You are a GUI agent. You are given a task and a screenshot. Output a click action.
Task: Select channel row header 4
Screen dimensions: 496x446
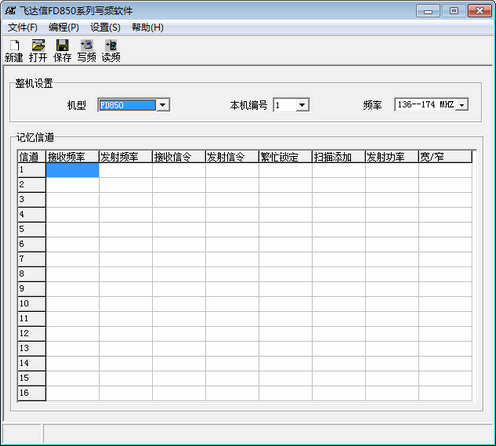32,215
